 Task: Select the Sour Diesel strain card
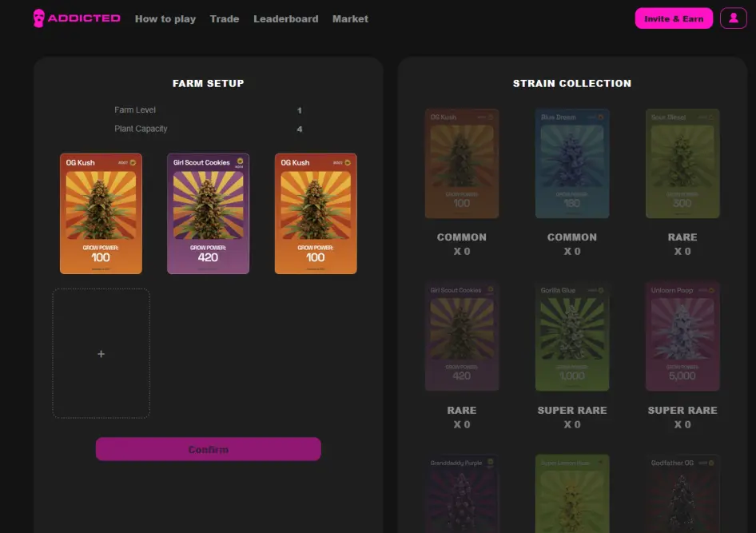click(682, 163)
